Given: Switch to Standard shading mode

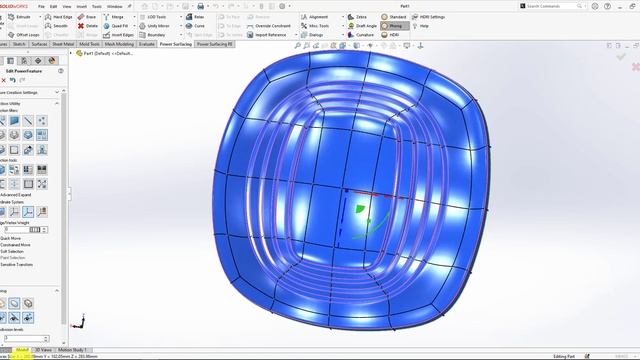Looking at the screenshot, I should pyautogui.click(x=393, y=17).
